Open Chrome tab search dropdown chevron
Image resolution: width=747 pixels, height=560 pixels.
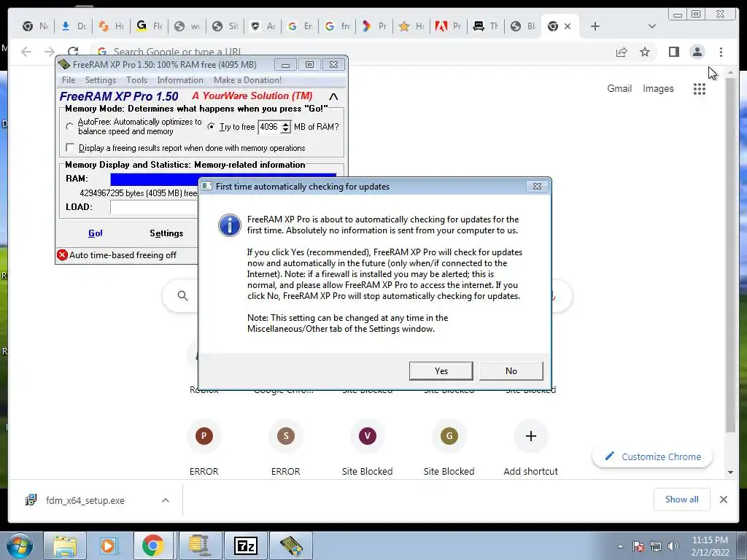point(651,26)
